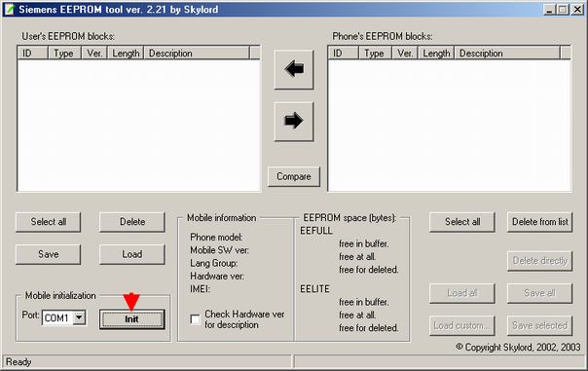The height and width of the screenshot is (371, 588).
Task: Click the left arrow transfer button
Action: [x=294, y=70]
